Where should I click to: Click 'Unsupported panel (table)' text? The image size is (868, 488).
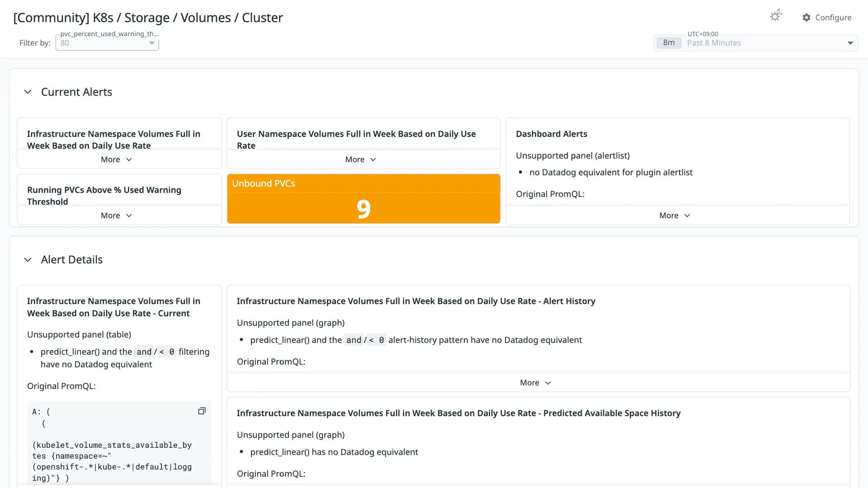coord(79,334)
